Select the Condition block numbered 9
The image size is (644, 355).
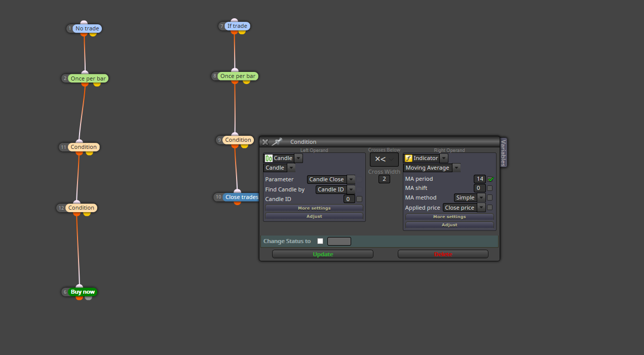238,140
